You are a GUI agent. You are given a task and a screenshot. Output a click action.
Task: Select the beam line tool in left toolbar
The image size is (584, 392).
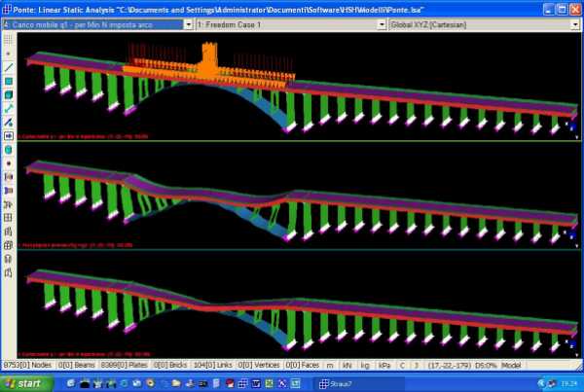click(x=8, y=67)
